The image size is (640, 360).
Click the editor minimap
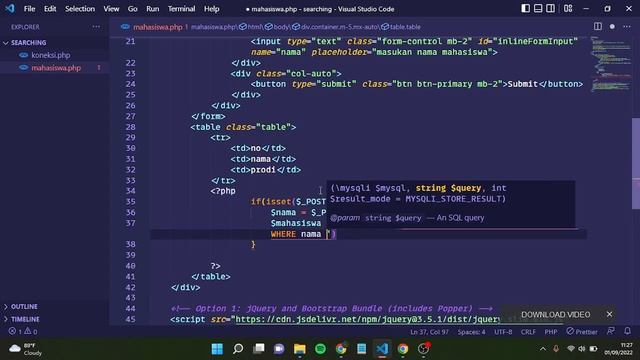pyautogui.click(x=611, y=63)
